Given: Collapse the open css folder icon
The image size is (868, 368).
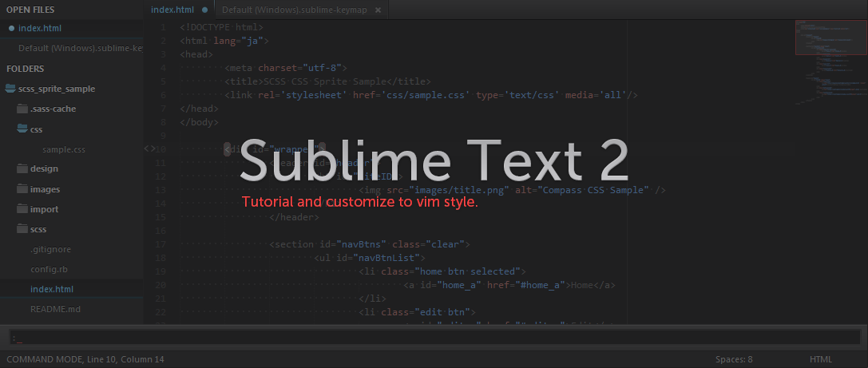Looking at the screenshot, I should 22,129.
